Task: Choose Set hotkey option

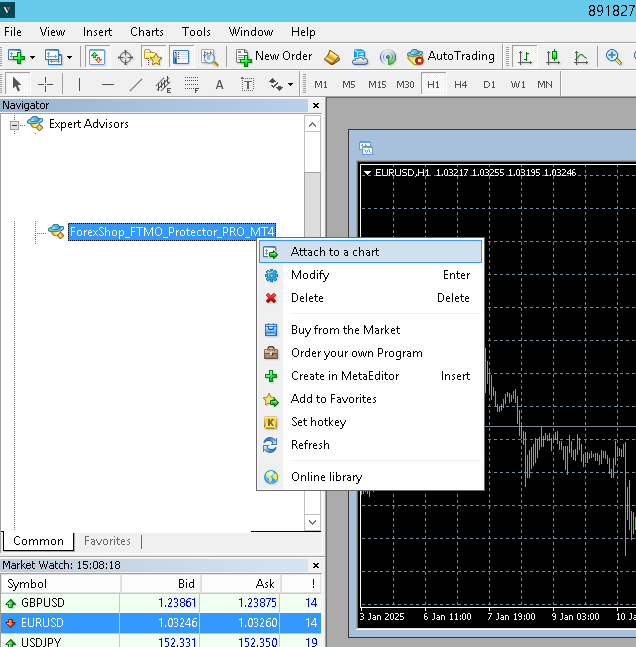Action: click(x=370, y=422)
